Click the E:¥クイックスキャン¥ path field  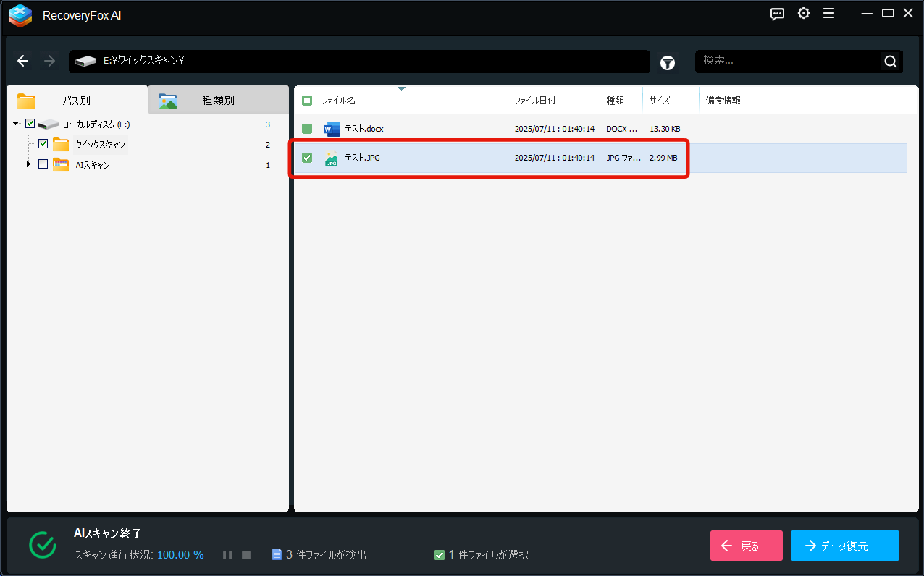359,62
